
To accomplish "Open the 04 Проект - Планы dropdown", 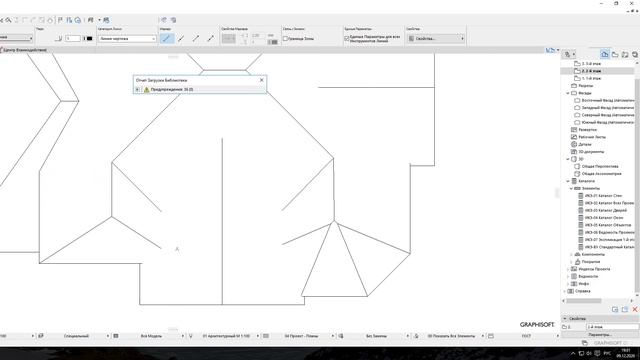I will pyautogui.click(x=302, y=336).
